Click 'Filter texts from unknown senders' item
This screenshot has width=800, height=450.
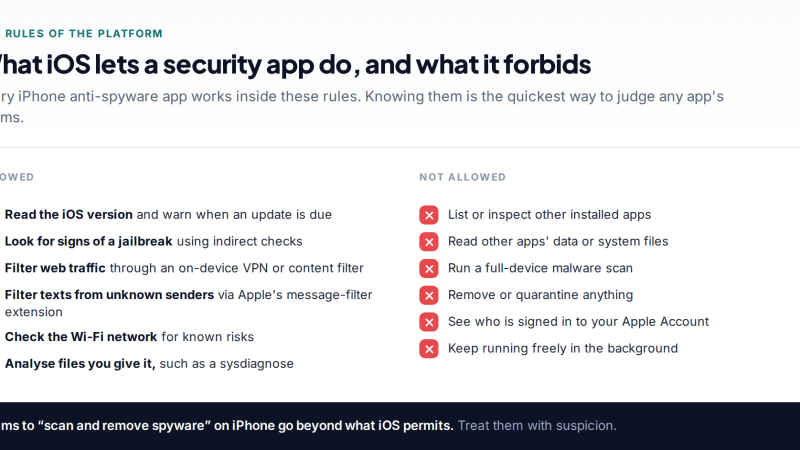(188, 303)
